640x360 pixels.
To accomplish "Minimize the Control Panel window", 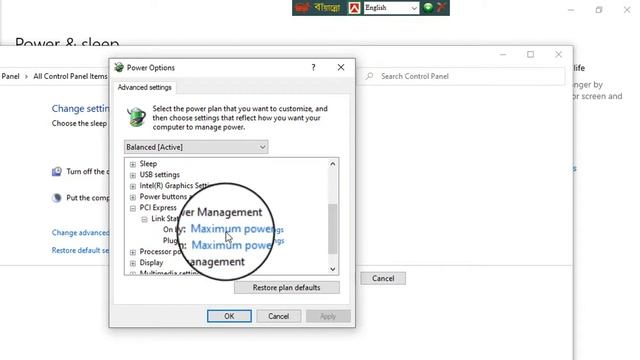I will click(503, 54).
